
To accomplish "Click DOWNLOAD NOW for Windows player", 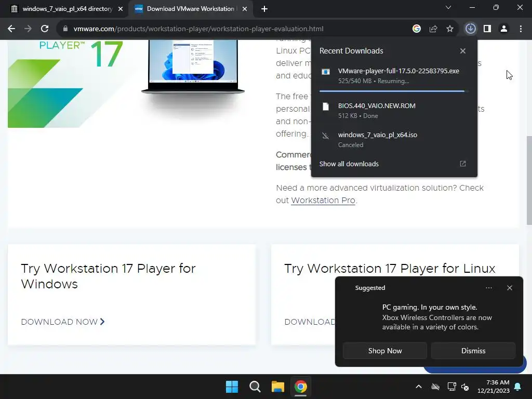I will (x=63, y=322).
